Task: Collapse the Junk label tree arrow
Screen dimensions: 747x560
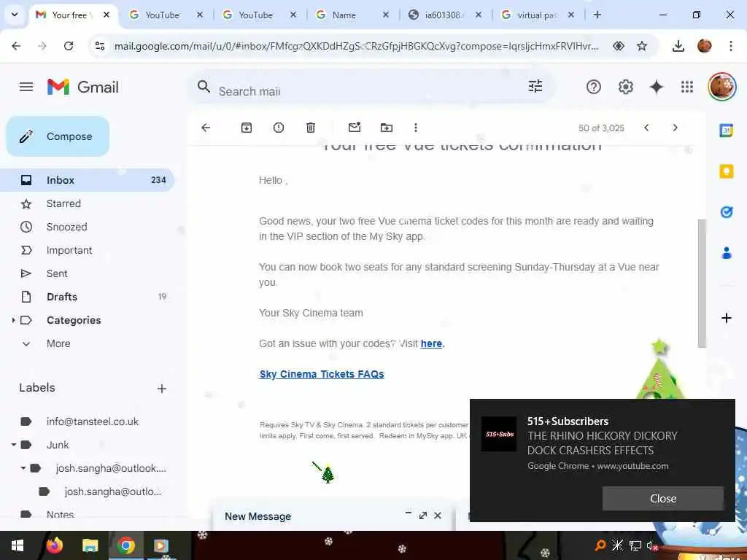Action: tap(13, 445)
